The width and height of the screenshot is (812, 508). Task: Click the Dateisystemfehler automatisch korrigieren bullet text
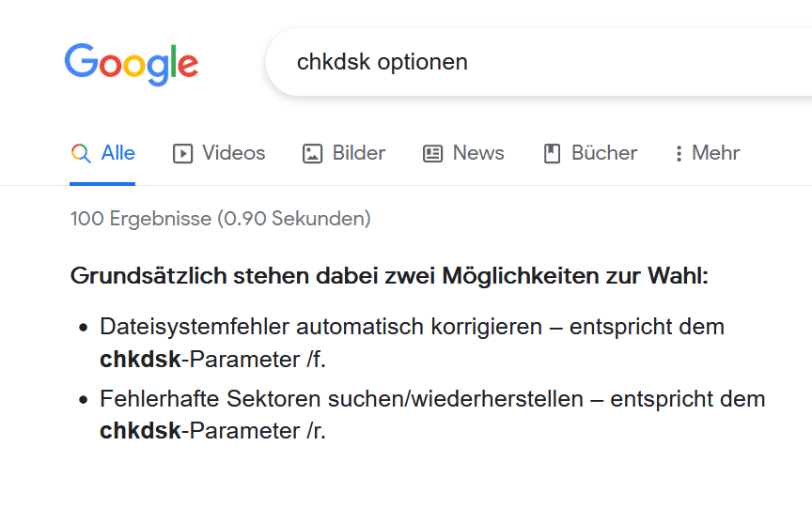click(321, 327)
